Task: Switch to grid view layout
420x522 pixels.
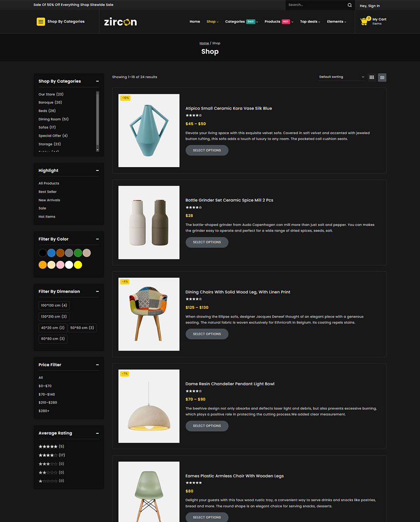Action: (372, 77)
